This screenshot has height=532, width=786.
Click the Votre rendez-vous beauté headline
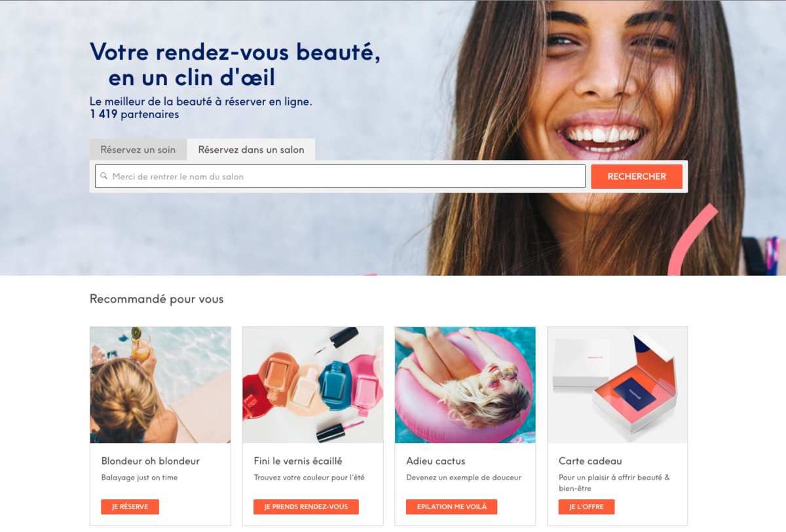(235, 64)
